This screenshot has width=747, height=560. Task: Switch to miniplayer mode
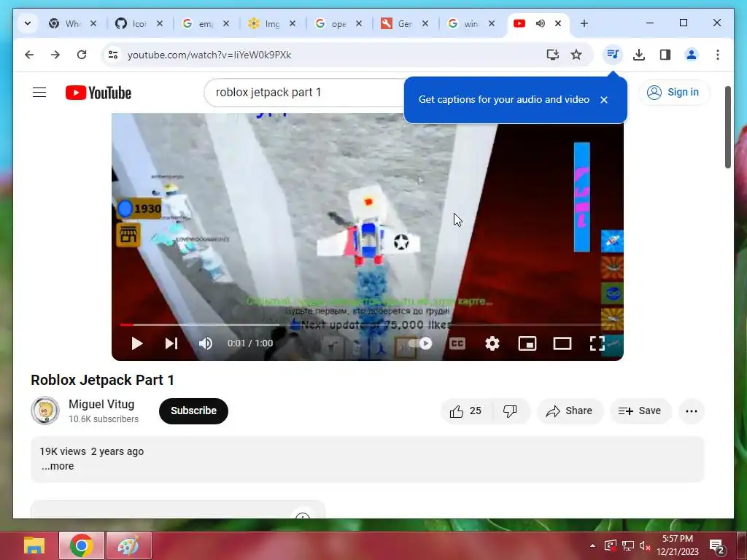click(x=527, y=343)
